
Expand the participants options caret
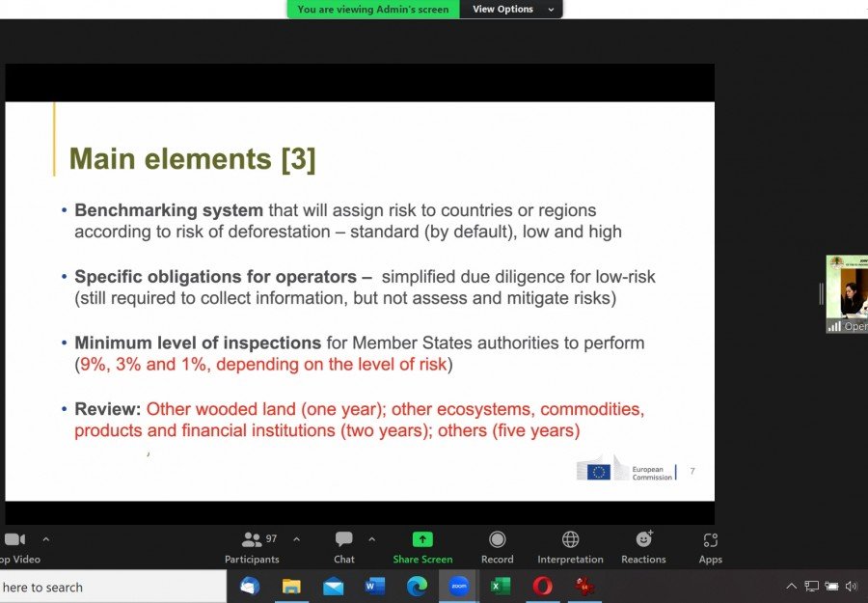(297, 539)
